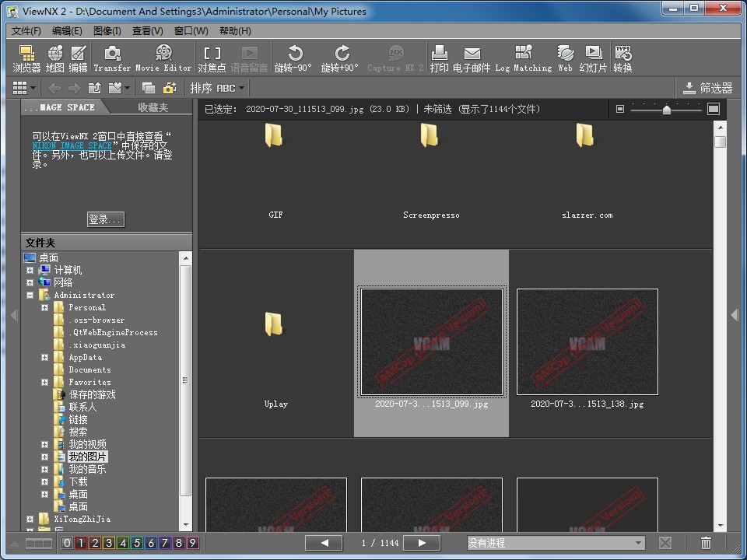Toggle label 9
Screen dimensions: 747x560
click(193, 543)
